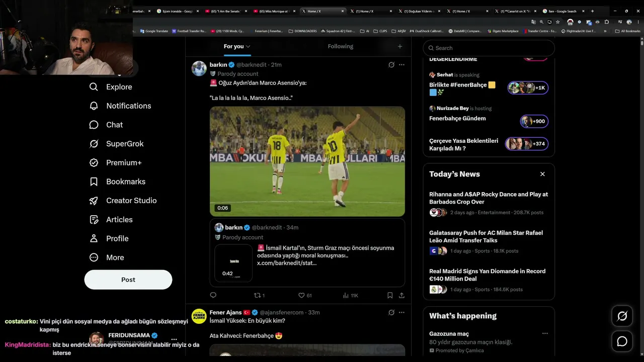Bookmark barkın's post
The height and width of the screenshot is (362, 644).
point(390,296)
